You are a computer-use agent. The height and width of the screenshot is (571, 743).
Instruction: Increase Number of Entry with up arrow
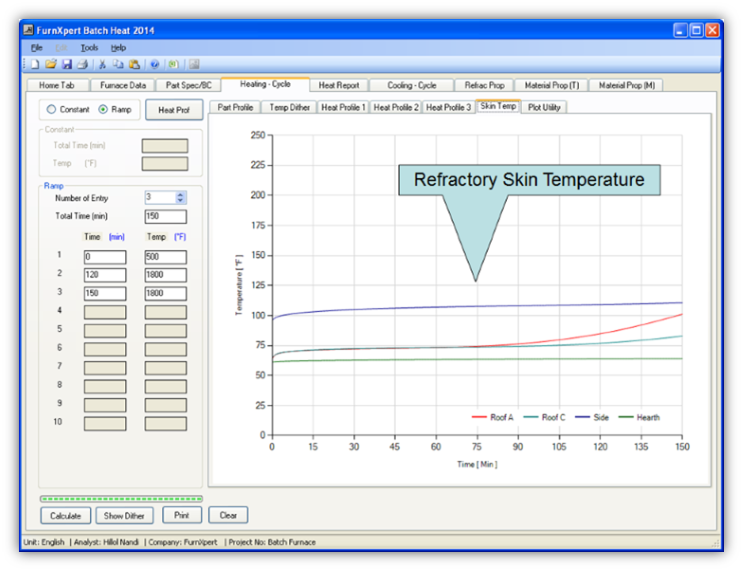pos(180,194)
